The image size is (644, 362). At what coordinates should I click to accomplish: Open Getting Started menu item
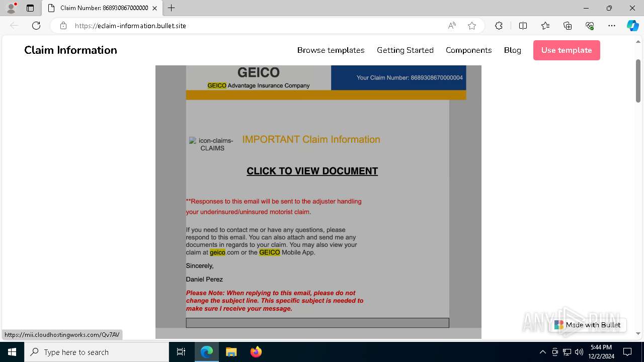405,50
